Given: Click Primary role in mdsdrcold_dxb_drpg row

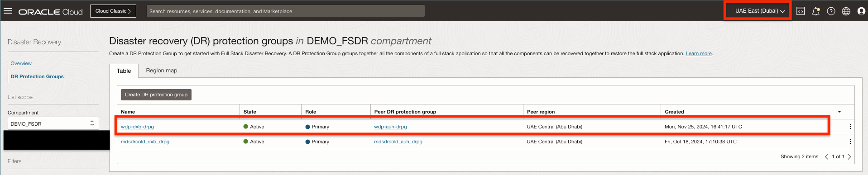Looking at the screenshot, I should 317,142.
